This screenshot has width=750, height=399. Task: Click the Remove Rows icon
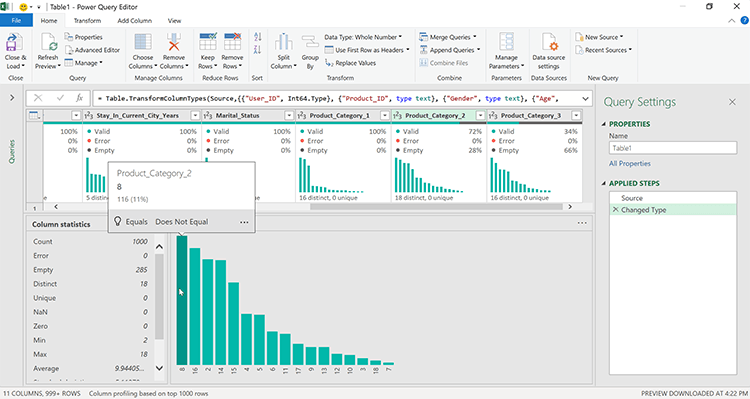tap(232, 42)
